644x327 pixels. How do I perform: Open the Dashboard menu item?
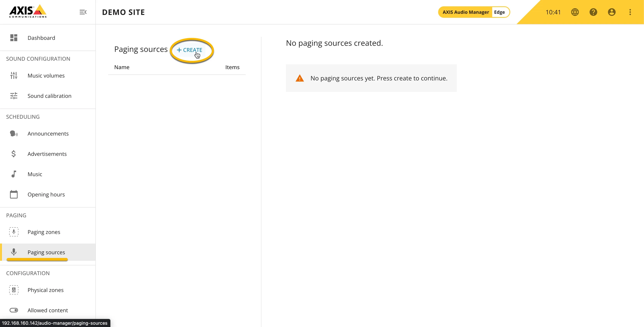pos(48,38)
